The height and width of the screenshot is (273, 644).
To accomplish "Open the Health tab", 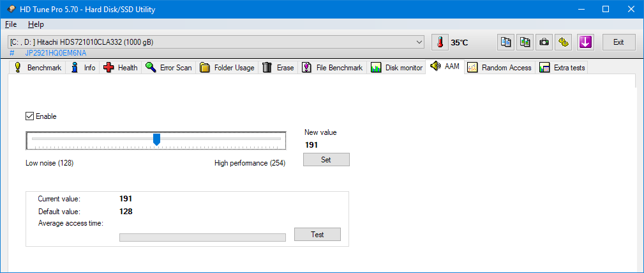I will click(x=121, y=67).
